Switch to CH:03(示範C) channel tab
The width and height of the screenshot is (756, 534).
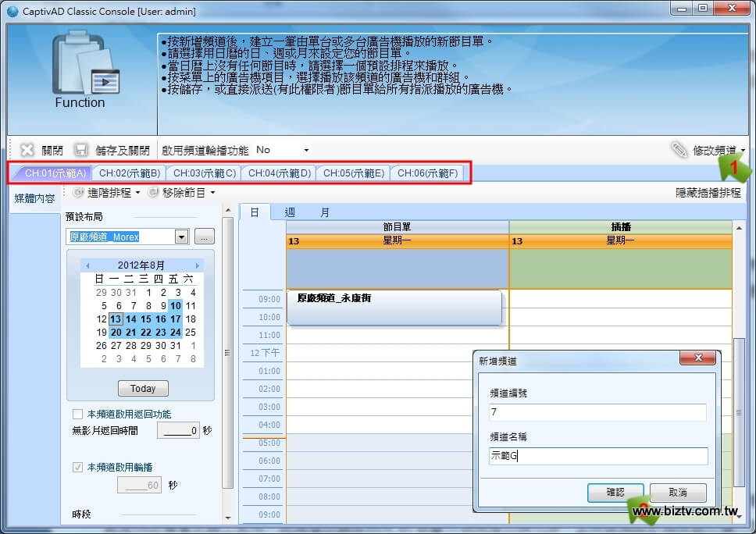(x=204, y=173)
